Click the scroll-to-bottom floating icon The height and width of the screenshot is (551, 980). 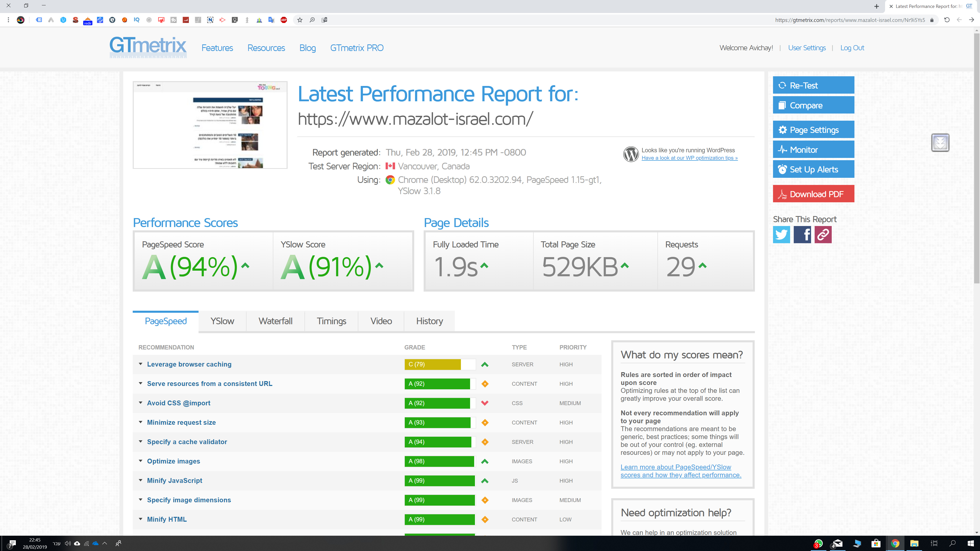coord(940,143)
